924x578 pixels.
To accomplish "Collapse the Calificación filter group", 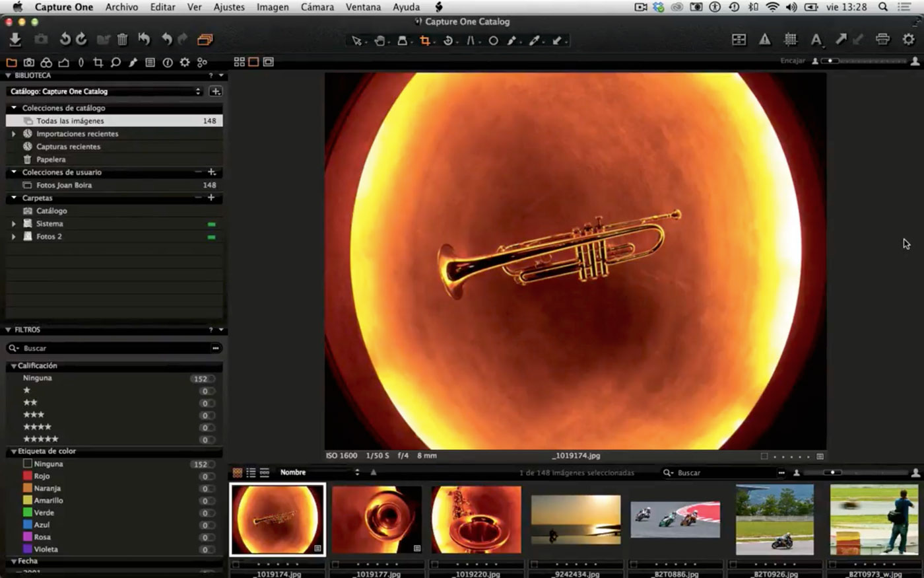I will (x=14, y=366).
